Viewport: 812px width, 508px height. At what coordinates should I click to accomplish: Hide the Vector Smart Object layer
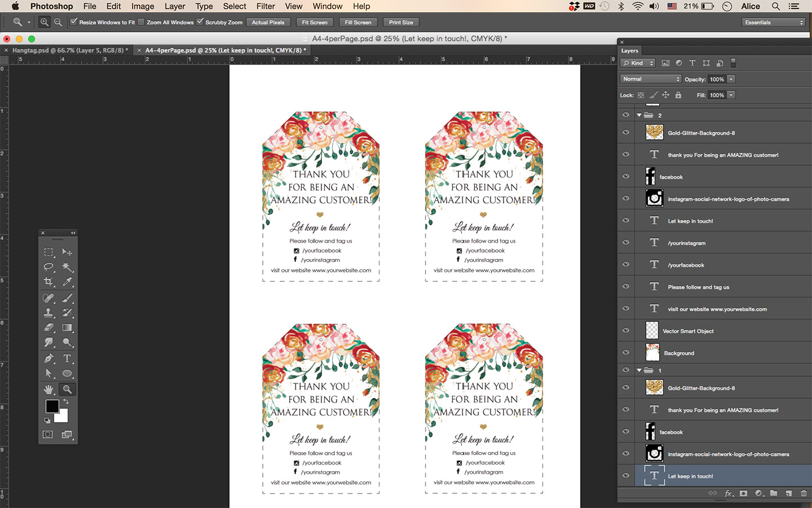tap(626, 330)
